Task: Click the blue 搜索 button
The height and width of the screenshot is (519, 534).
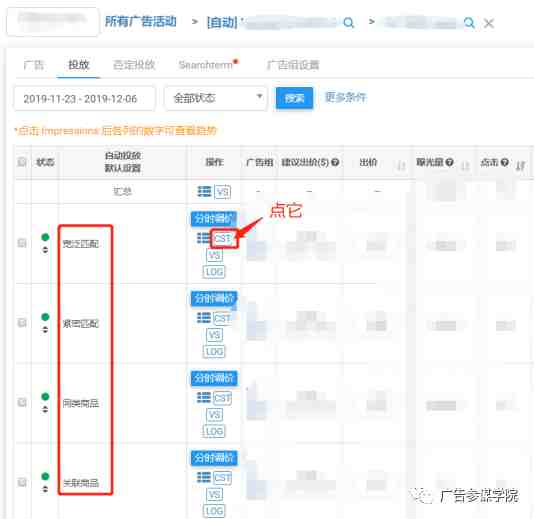Action: coord(294,98)
